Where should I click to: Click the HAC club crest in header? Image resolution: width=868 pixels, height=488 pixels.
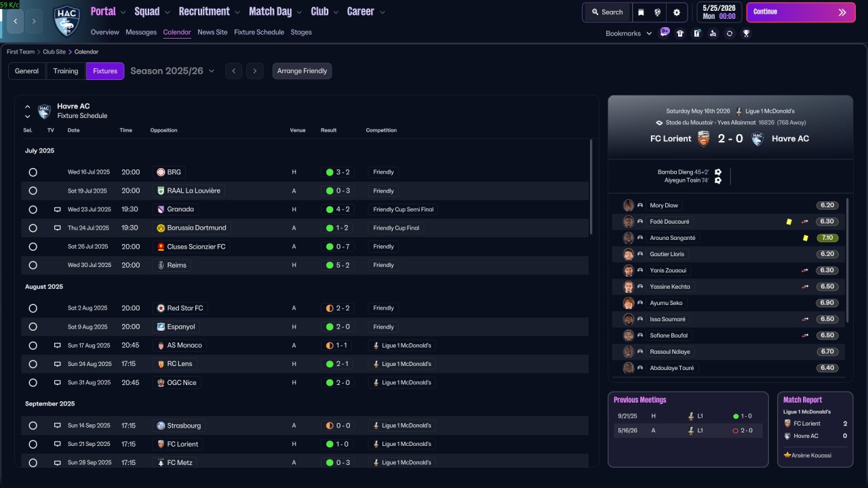(x=66, y=21)
